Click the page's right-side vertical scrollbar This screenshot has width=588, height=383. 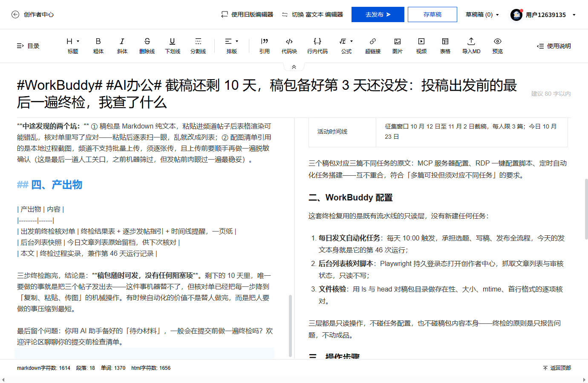click(586, 209)
